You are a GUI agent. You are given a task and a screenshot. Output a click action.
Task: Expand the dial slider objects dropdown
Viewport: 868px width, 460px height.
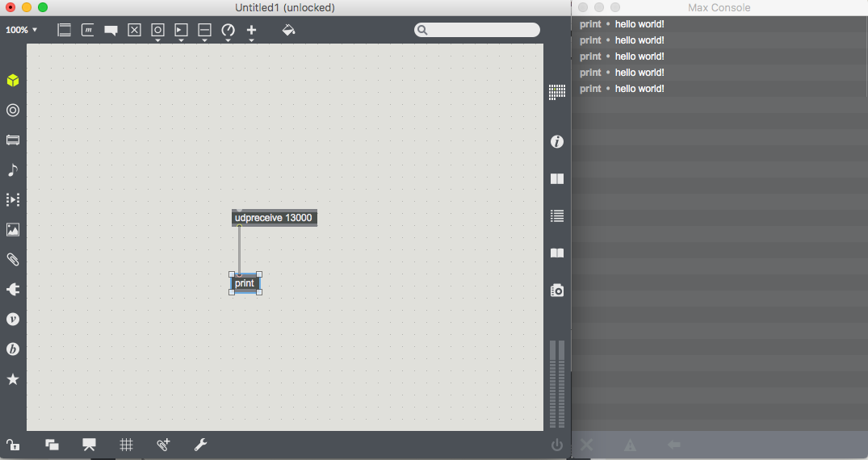(228, 31)
